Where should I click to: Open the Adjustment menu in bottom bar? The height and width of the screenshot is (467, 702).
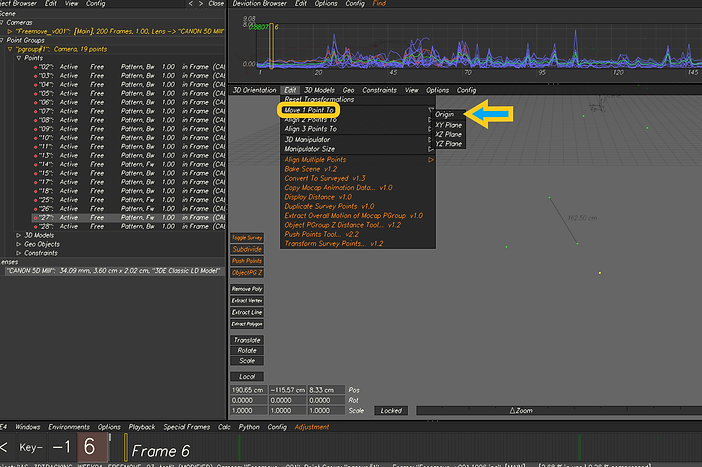click(312, 427)
